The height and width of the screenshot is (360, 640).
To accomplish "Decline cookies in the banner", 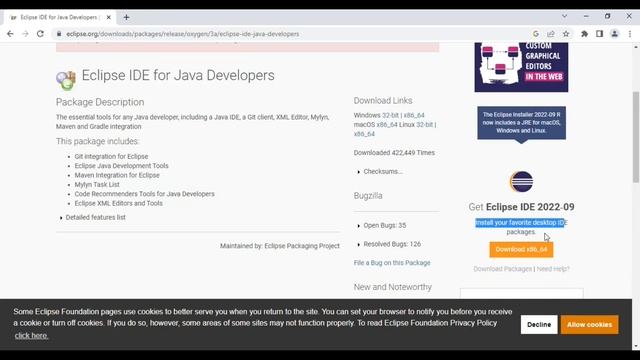I will pos(539,324).
